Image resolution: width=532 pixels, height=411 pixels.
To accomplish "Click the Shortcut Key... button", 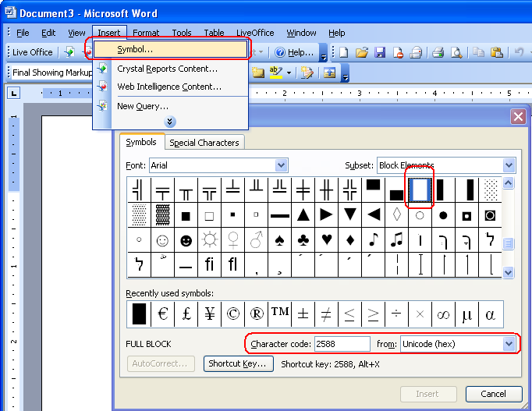I will tap(238, 363).
